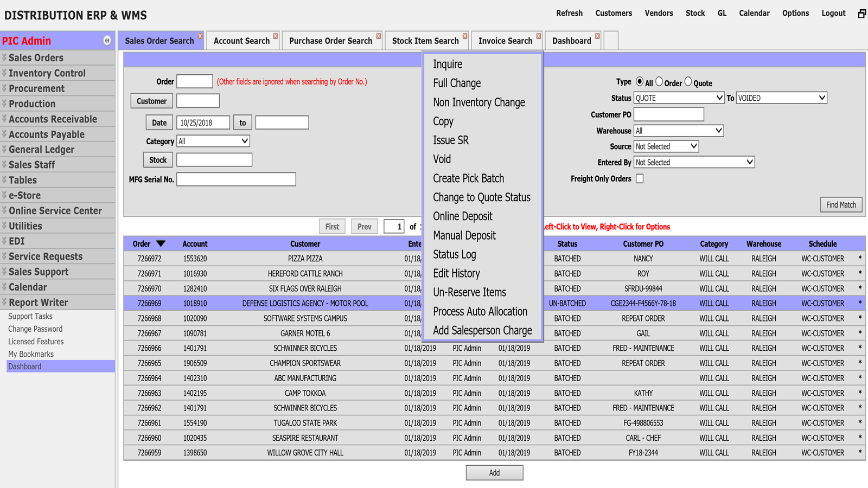This screenshot has height=488, width=868.
Task: Open Customers from the top menu
Action: tap(614, 13)
